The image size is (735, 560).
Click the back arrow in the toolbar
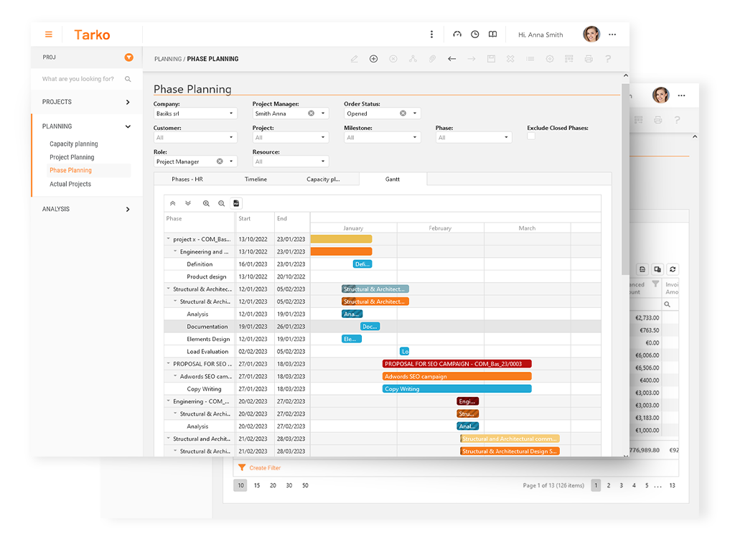coord(451,59)
